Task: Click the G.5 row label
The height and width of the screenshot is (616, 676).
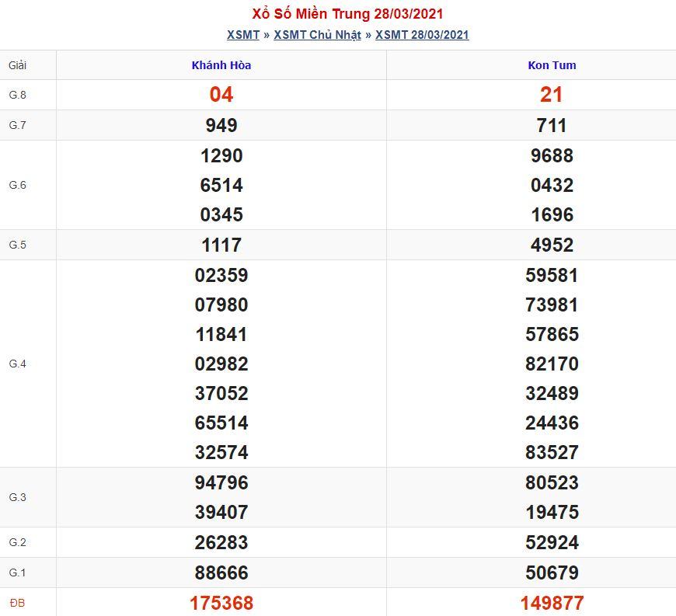Action: 17,245
